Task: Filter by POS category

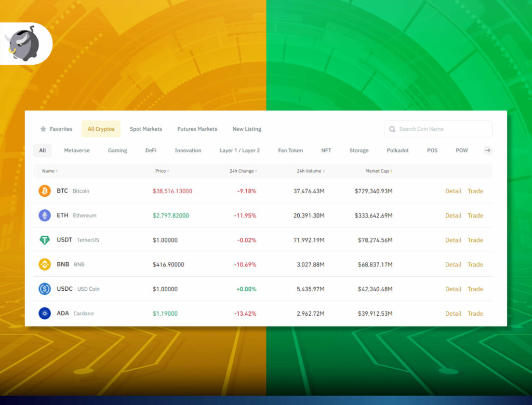Action: [x=432, y=150]
